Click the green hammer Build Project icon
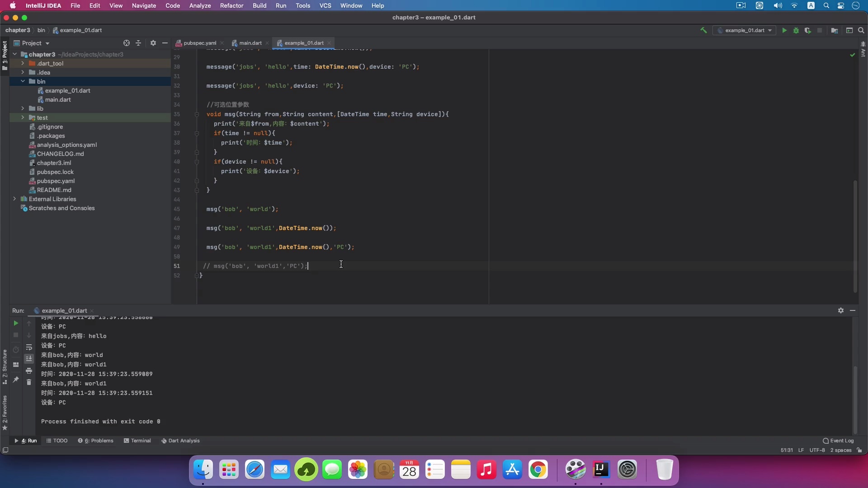 (703, 30)
